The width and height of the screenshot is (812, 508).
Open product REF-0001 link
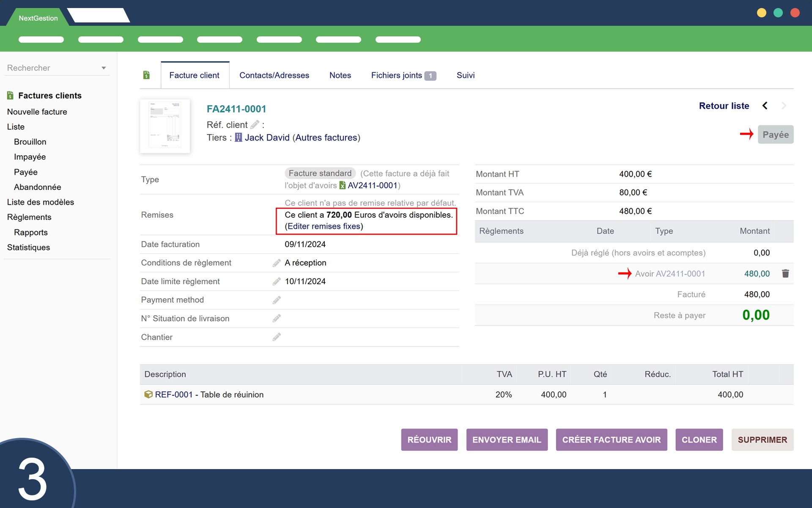173,395
